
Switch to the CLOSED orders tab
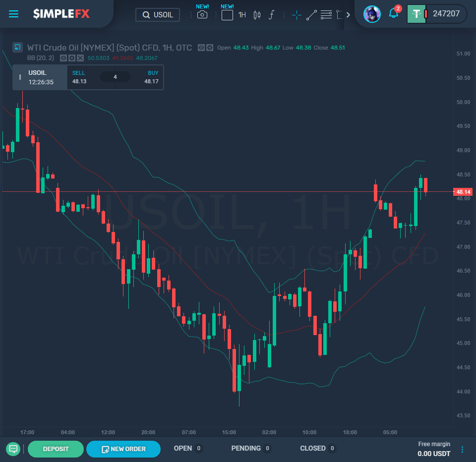(317, 448)
